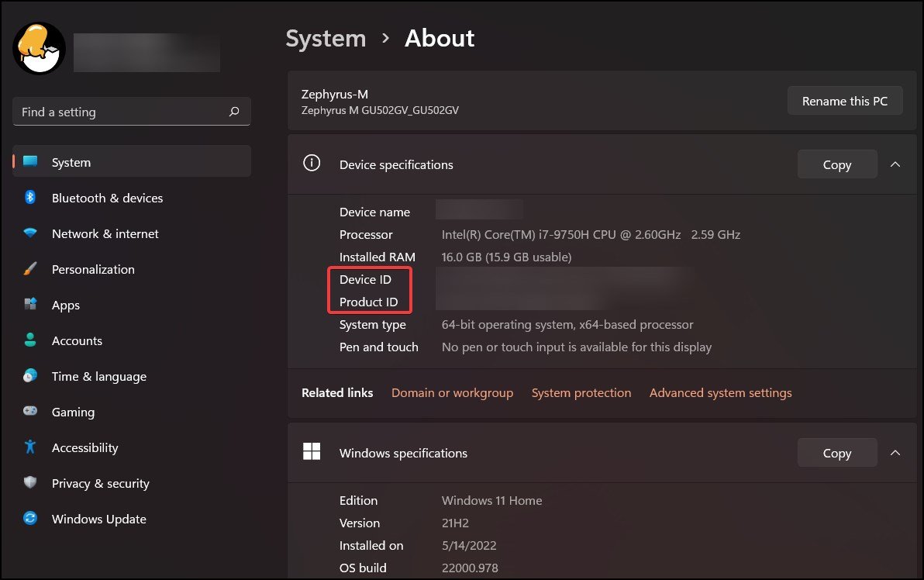
Task: Click the Zephyrus-M PC name
Action: tap(334, 94)
